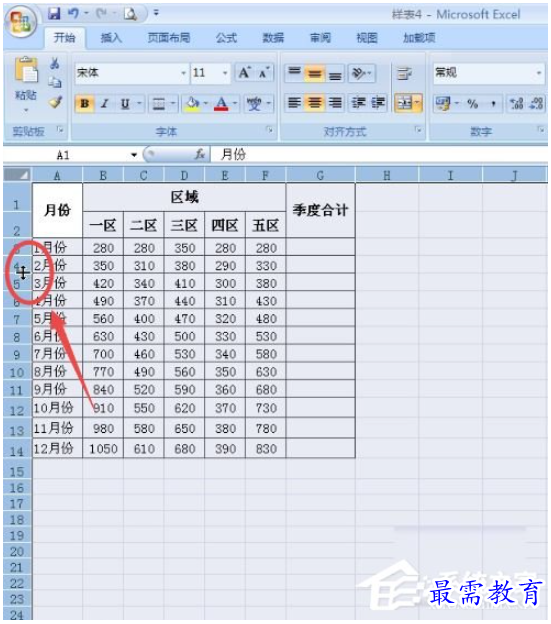Open the 常规 number format dropdown
This screenshot has height=624, width=551.
point(539,73)
